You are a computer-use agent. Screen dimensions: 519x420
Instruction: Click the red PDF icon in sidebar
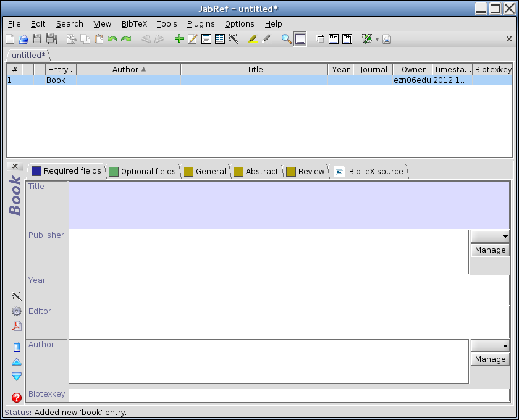point(17,327)
